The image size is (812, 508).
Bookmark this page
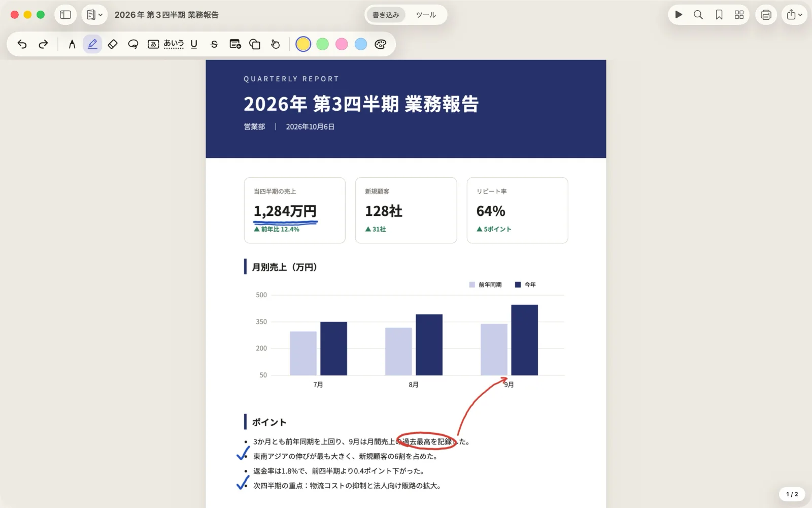coord(719,15)
